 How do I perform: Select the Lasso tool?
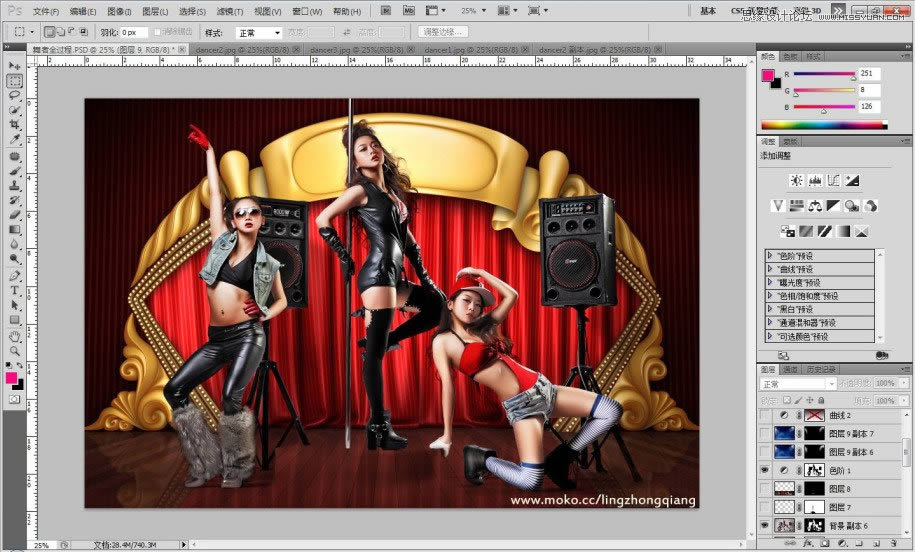coord(15,96)
